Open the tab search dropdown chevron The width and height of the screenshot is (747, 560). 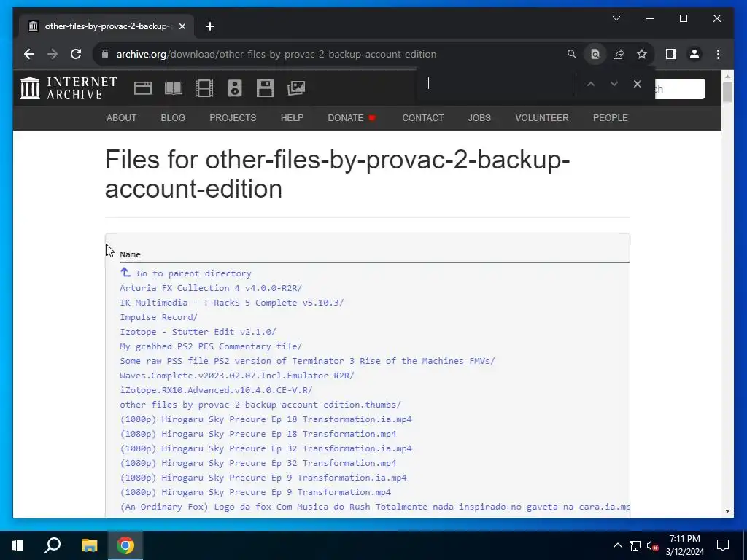pos(616,18)
